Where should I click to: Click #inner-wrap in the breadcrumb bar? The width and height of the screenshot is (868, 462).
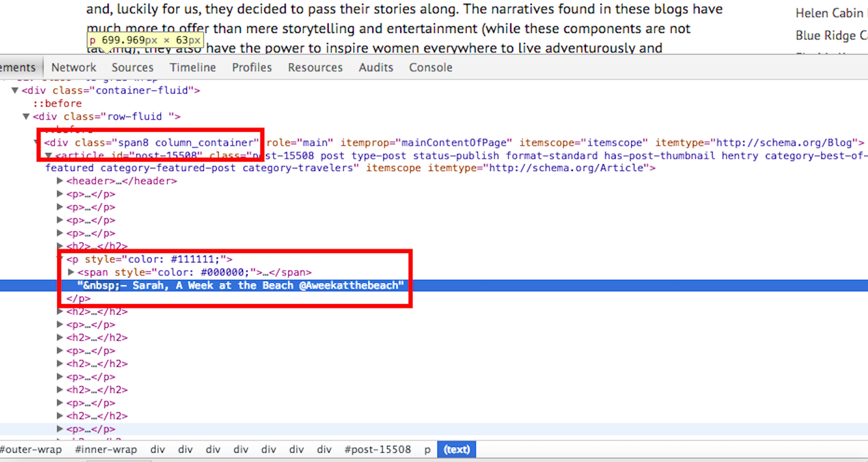(x=106, y=449)
